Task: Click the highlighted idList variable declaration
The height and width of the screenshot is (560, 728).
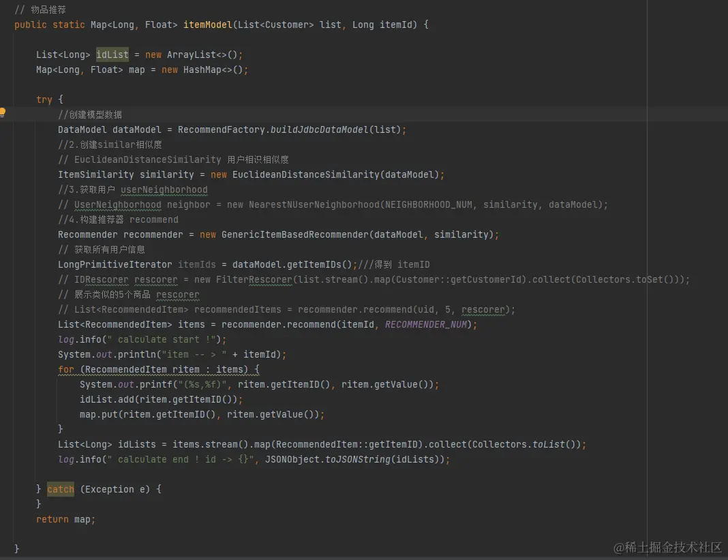Action: pyautogui.click(x=112, y=55)
